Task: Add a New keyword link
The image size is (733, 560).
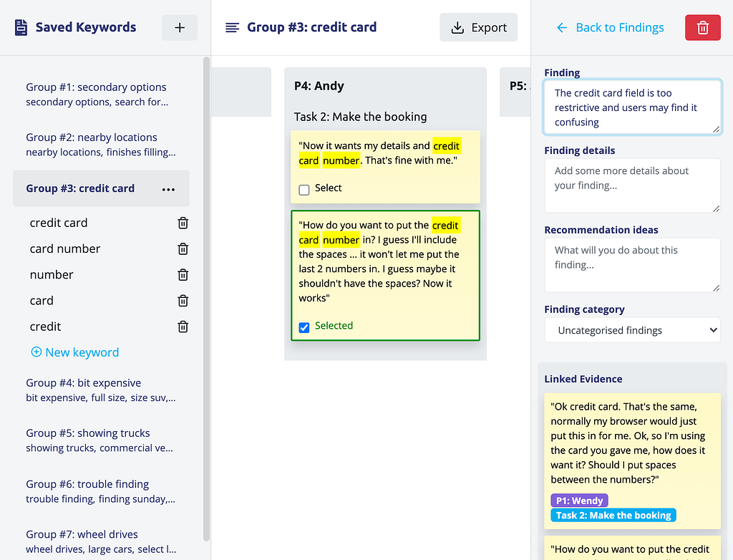Action: pyautogui.click(x=74, y=352)
